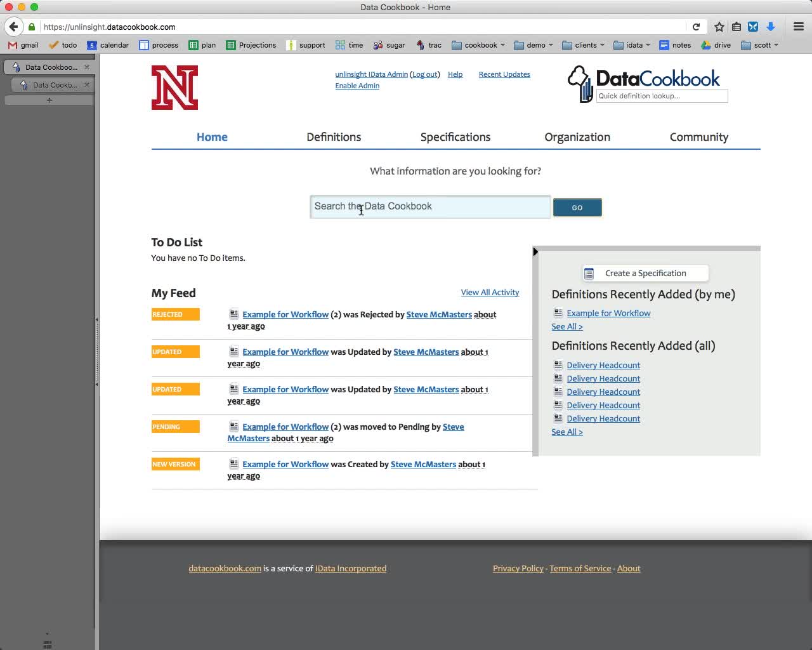Open the Specifications tab

[x=455, y=137]
